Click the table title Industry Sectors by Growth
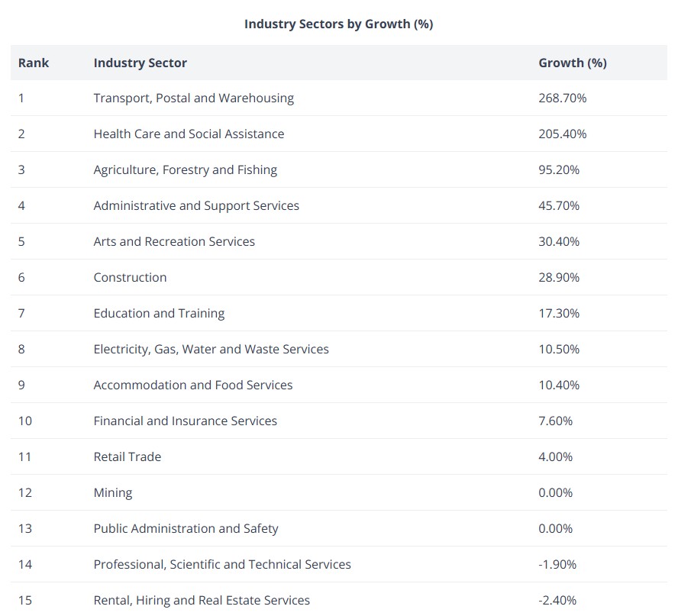The height and width of the screenshot is (616, 678). pos(338,24)
